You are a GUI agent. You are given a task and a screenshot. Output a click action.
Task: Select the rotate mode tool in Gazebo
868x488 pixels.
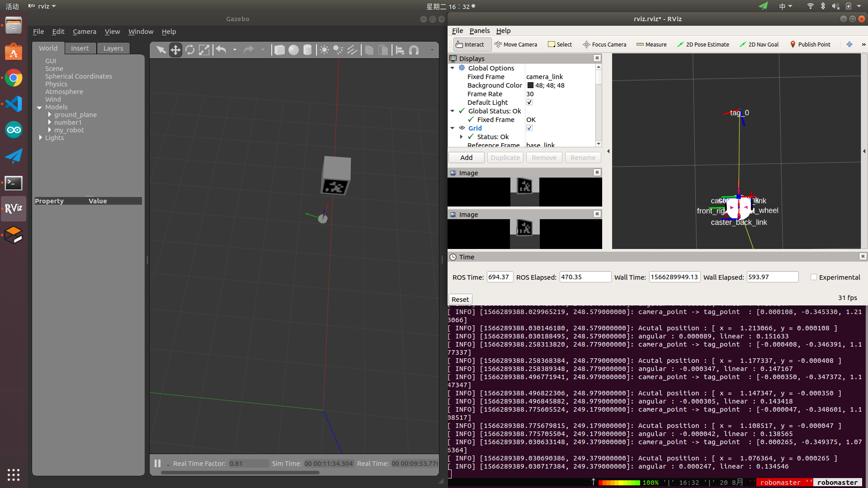(190, 50)
